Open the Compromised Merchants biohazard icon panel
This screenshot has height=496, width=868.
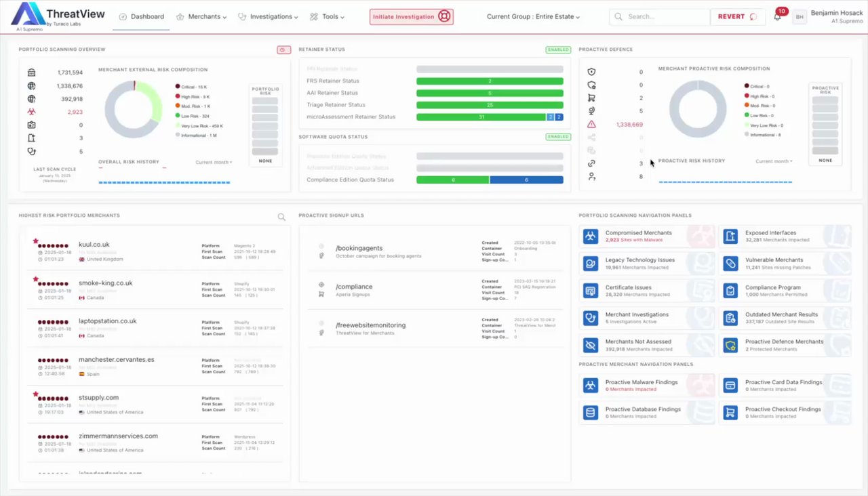point(591,236)
